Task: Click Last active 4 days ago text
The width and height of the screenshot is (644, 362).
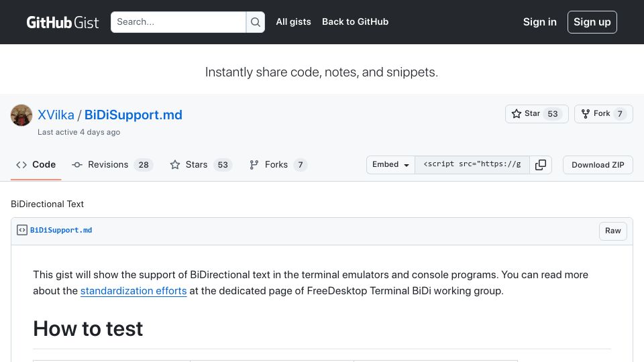Action: [79, 132]
